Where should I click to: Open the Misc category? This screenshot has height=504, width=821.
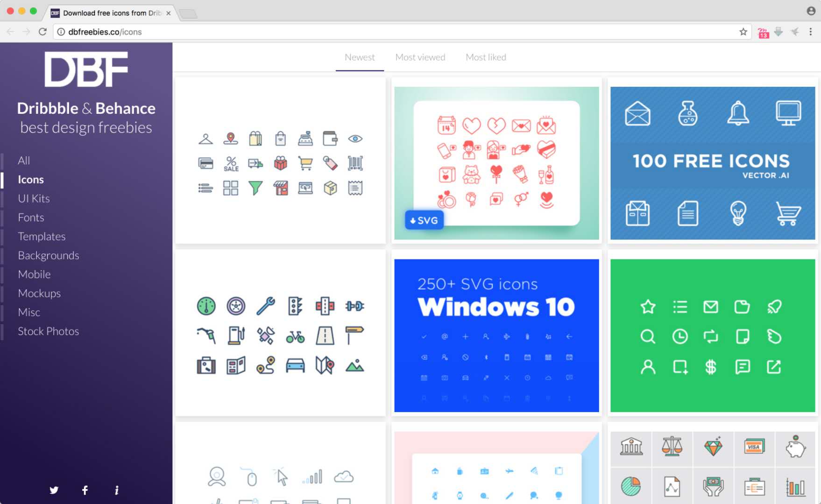tap(29, 312)
